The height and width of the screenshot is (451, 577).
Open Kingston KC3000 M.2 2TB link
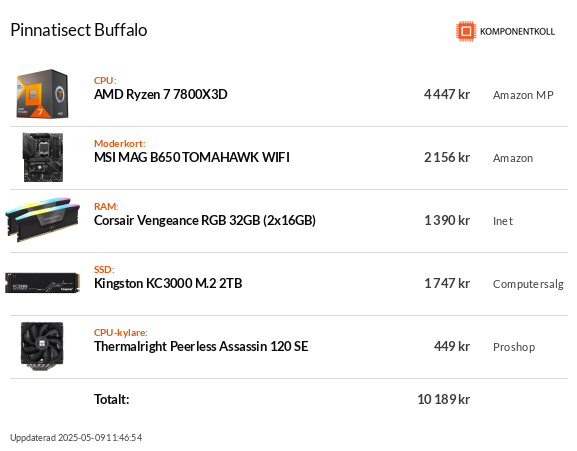[168, 283]
